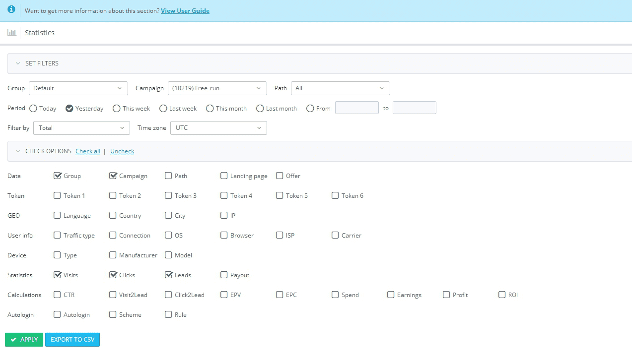The width and height of the screenshot is (632, 364).
Task: Choose Last week period
Action: pos(163,108)
